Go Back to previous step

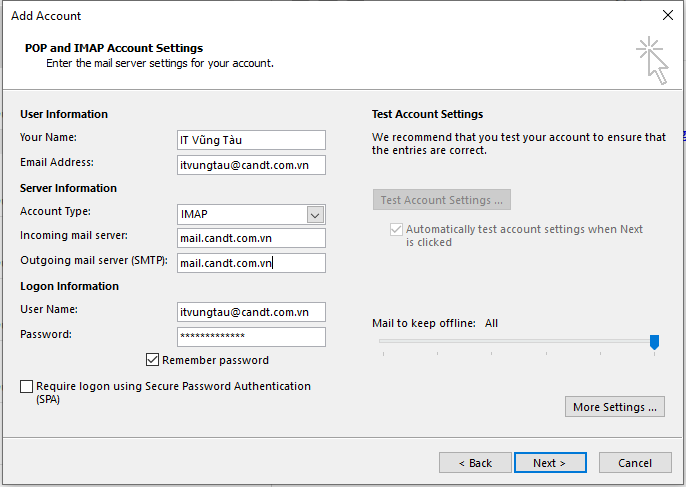[475, 462]
